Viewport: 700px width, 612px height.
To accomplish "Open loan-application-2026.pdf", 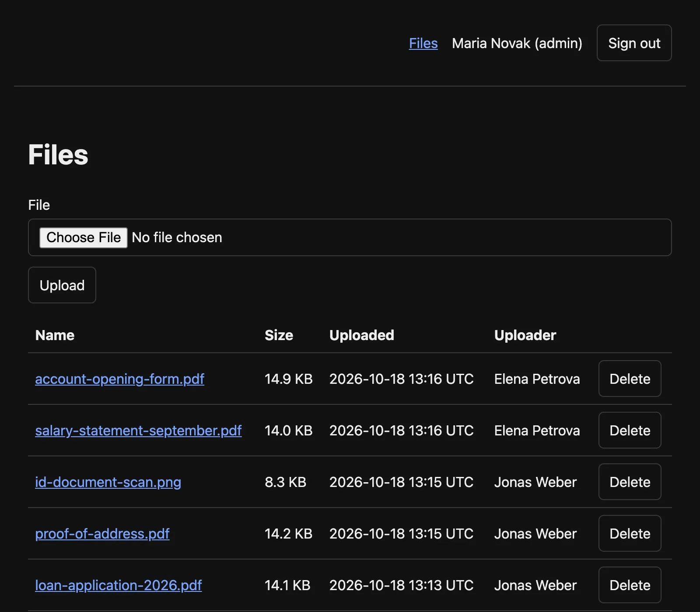I will [x=119, y=585].
